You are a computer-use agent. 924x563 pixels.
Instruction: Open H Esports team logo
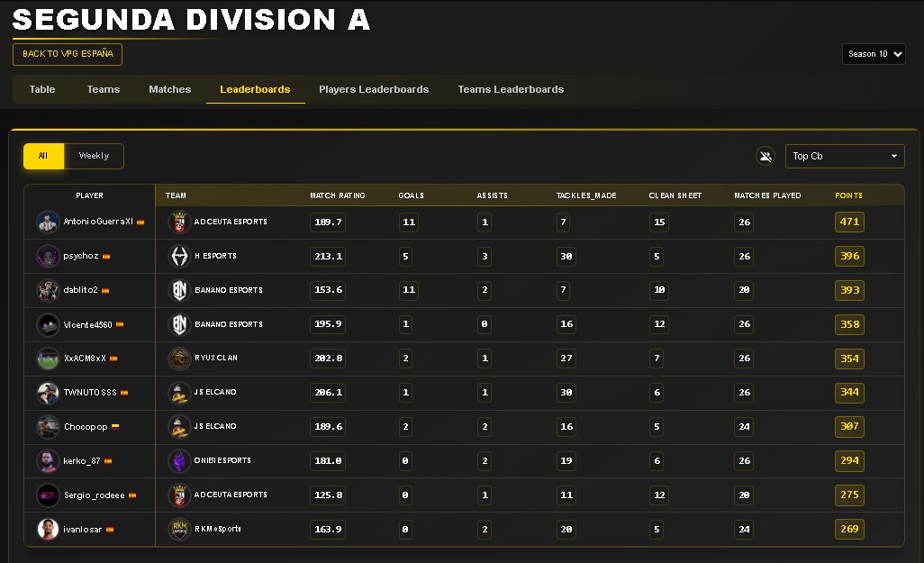[x=179, y=257]
